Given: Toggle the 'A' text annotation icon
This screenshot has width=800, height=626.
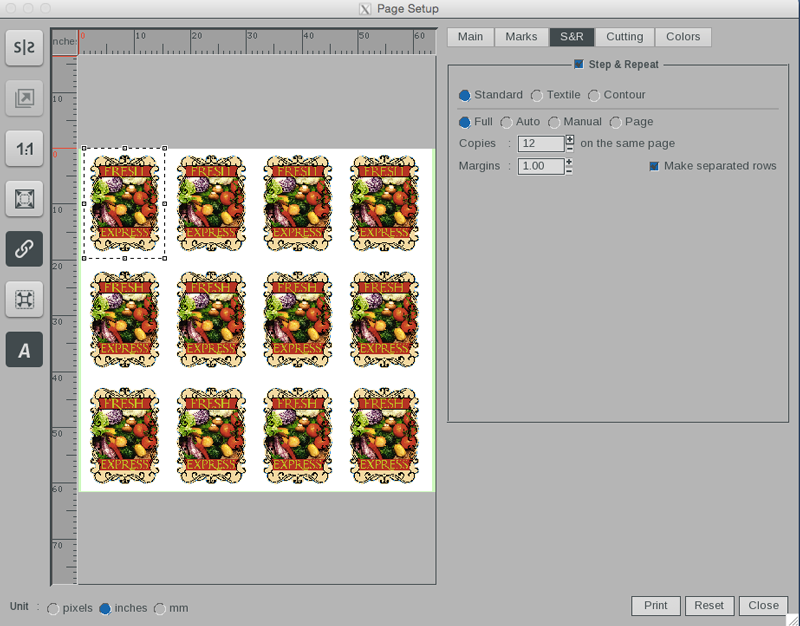Looking at the screenshot, I should (x=24, y=349).
